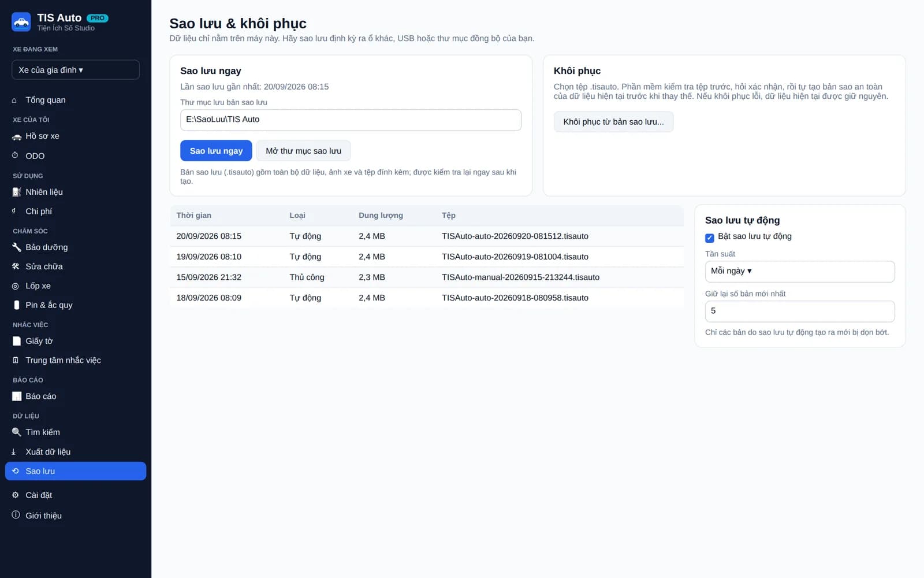Image resolution: width=924 pixels, height=578 pixels.
Task: Click the Loại column header
Action: coord(297,215)
